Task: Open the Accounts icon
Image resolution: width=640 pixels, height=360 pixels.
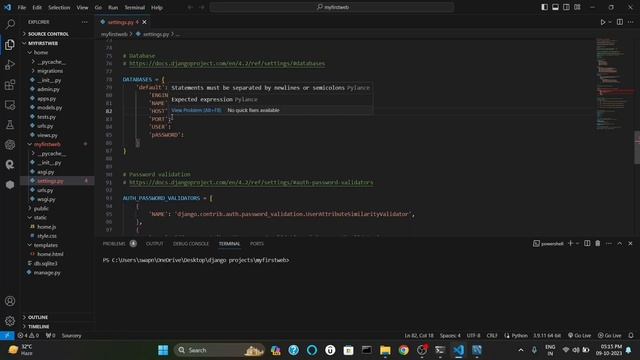Action: click(10, 301)
